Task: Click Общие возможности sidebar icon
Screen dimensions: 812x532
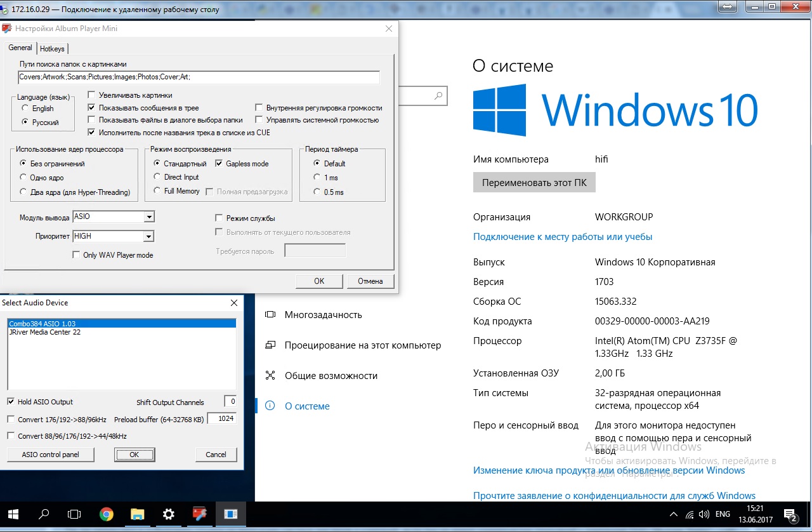Action: (270, 376)
